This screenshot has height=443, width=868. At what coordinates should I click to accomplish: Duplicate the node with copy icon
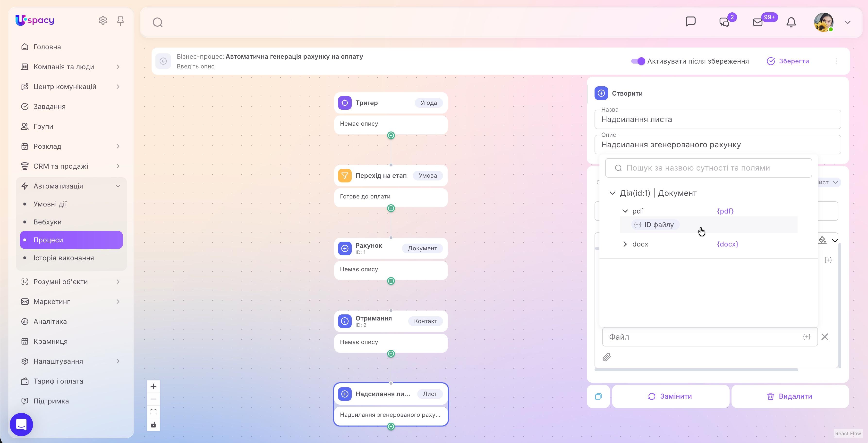pos(598,396)
